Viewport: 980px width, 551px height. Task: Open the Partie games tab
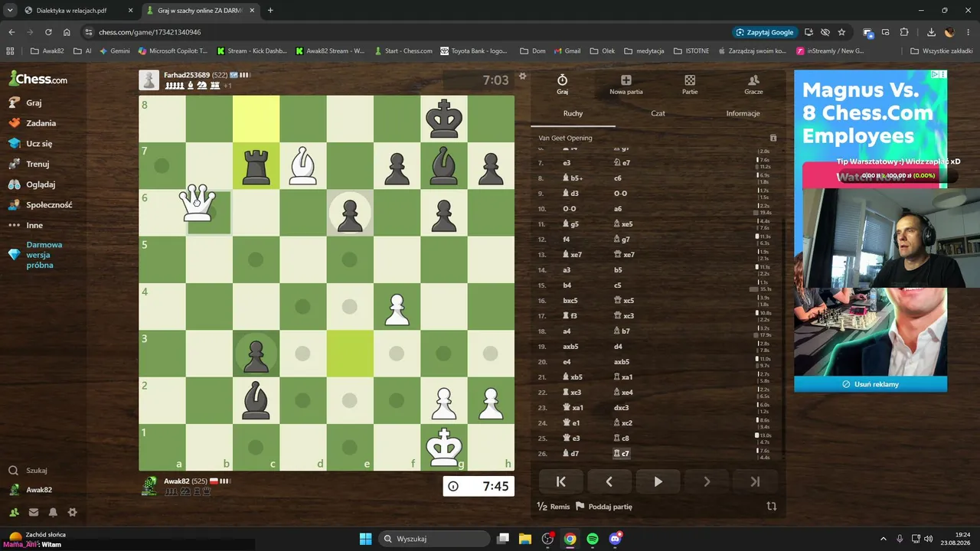click(690, 85)
